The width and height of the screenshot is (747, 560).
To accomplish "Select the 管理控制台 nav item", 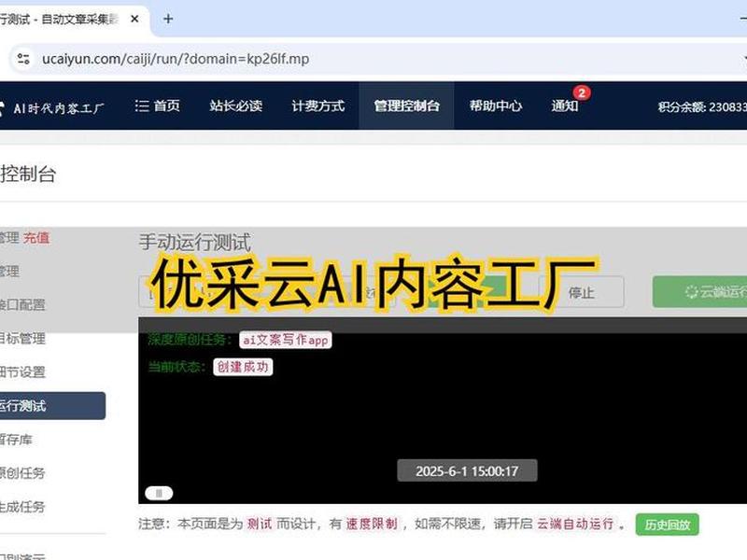I will (406, 105).
